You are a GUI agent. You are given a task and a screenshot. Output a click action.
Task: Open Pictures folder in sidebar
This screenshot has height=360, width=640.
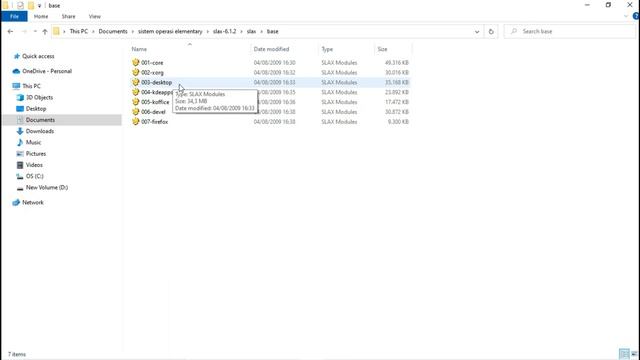(x=36, y=153)
